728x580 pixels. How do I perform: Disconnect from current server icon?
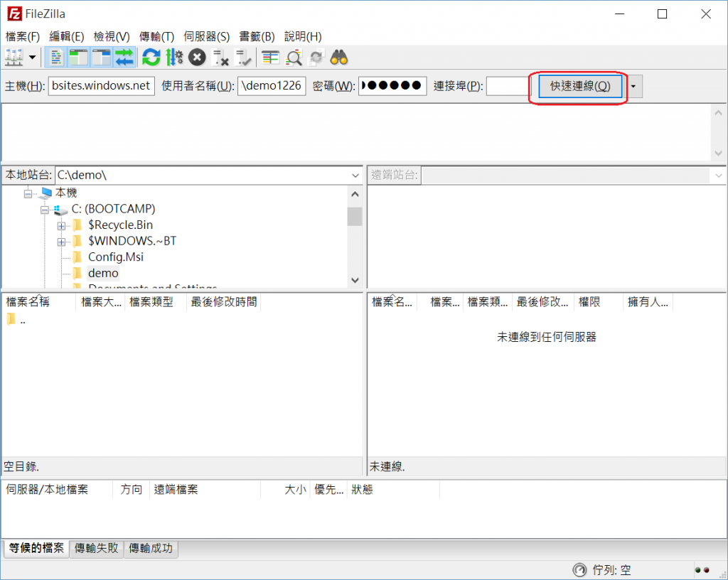tap(220, 58)
